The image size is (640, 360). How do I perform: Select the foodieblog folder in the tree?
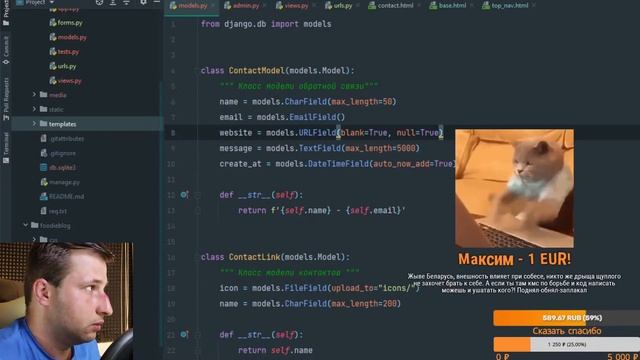pos(51,225)
